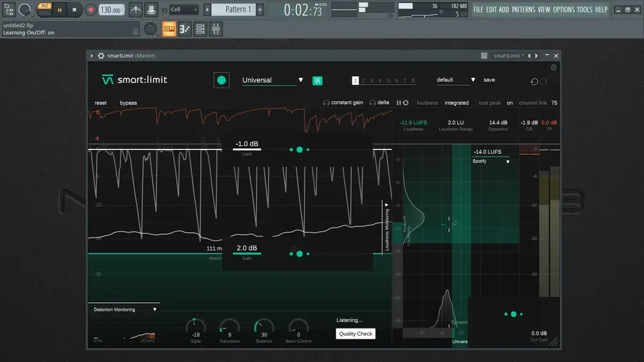Toggle the green learn record button
Image resolution: width=644 pixels, height=362 pixels.
point(222,80)
